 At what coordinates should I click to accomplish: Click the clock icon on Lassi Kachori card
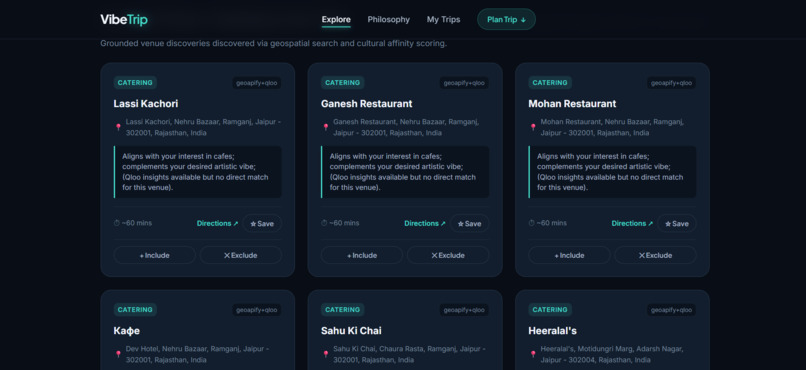coord(117,223)
